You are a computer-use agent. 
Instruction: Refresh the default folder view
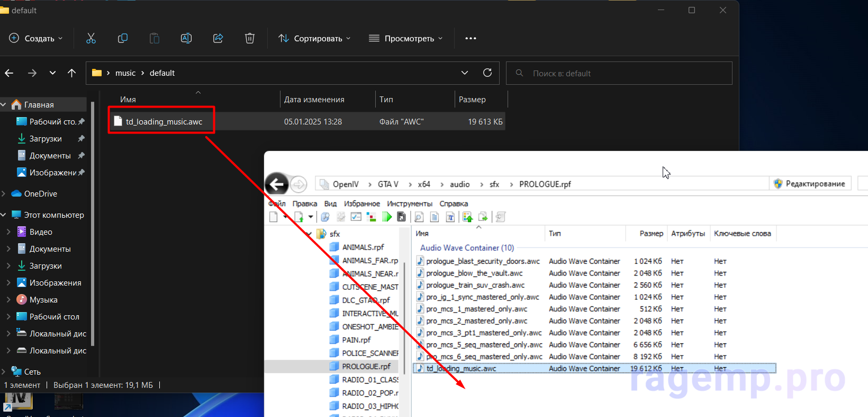pos(487,73)
